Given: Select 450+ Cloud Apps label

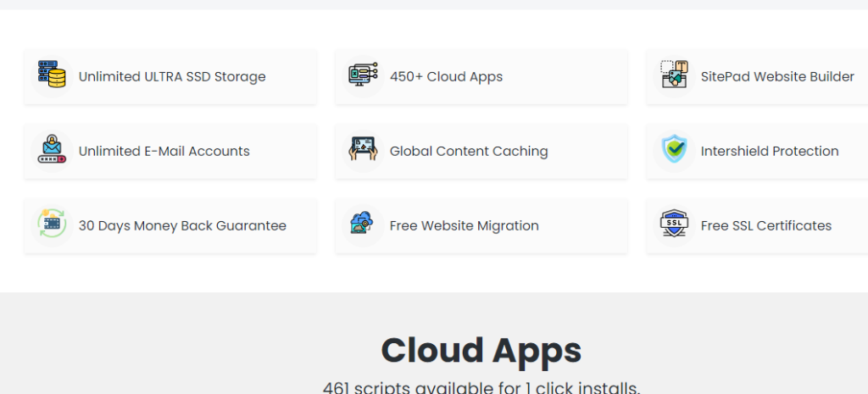Looking at the screenshot, I should tap(446, 77).
